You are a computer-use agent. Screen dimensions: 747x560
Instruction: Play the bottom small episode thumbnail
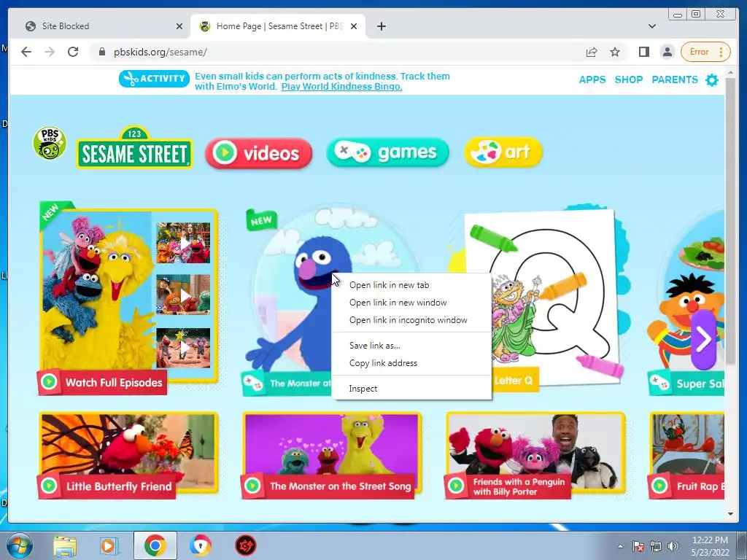click(183, 348)
